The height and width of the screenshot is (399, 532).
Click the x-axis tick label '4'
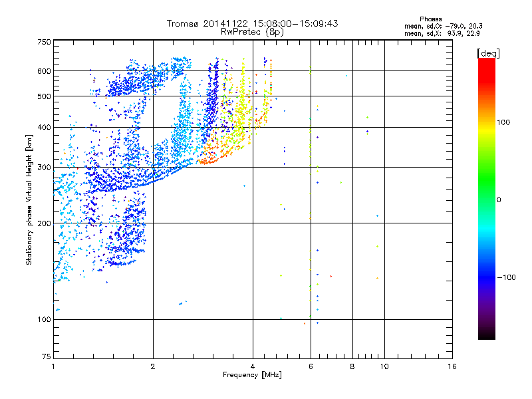[x=253, y=366]
